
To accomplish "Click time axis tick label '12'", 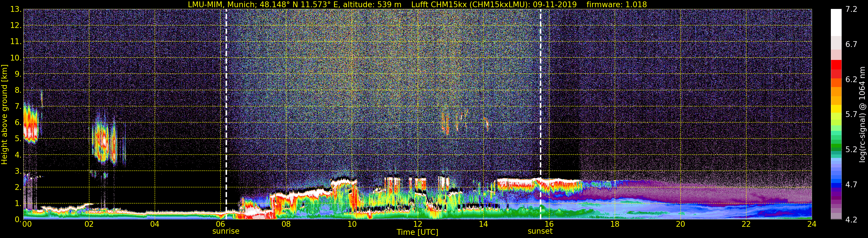I will point(417,224).
